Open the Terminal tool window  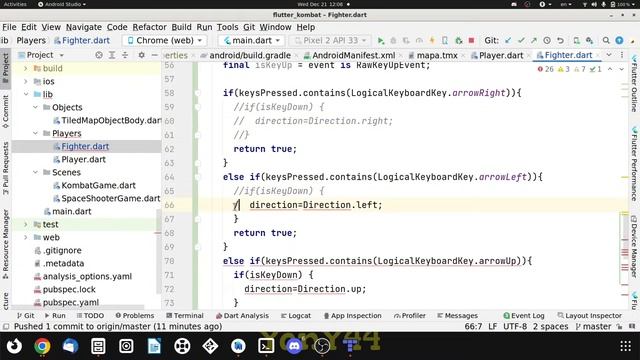(x=185, y=316)
